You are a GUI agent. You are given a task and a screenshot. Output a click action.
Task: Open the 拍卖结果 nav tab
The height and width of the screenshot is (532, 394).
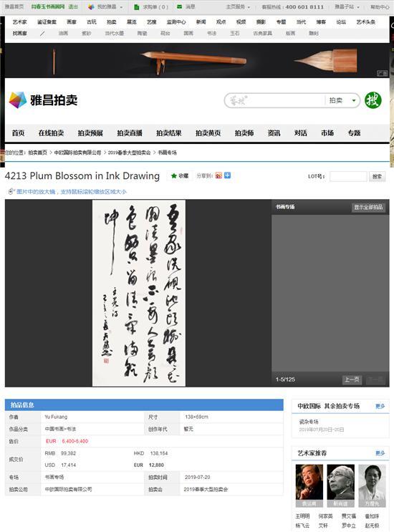coord(169,133)
